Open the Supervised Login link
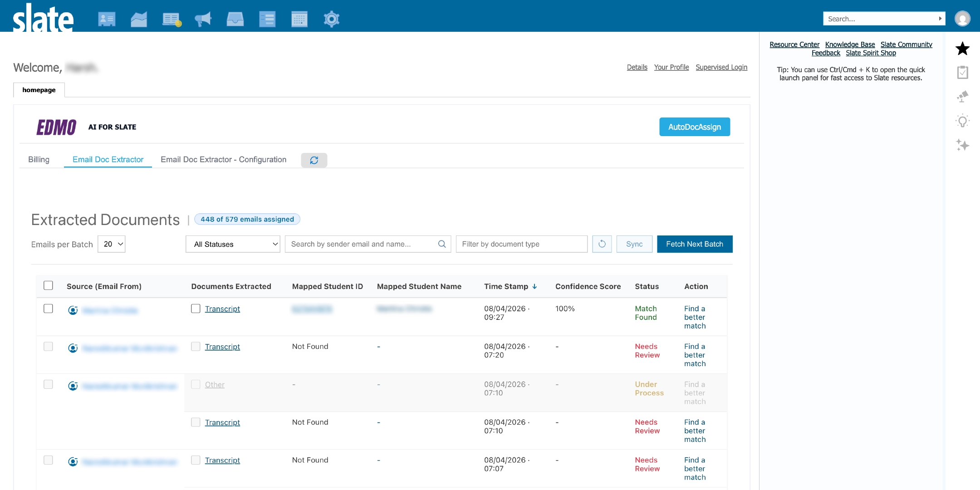The image size is (980, 490). (x=721, y=67)
